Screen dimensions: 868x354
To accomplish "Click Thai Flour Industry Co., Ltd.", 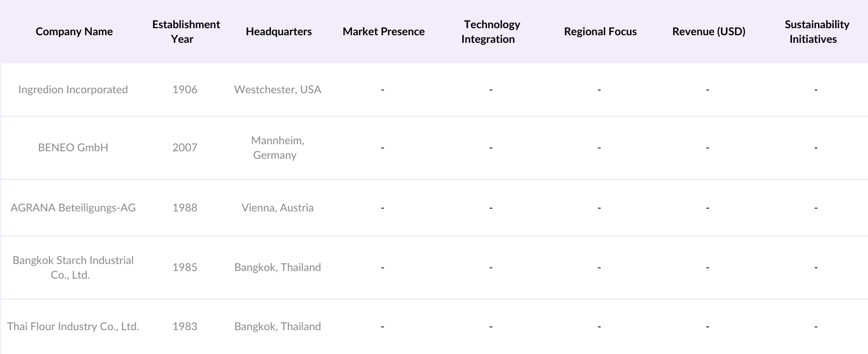I will click(73, 326).
